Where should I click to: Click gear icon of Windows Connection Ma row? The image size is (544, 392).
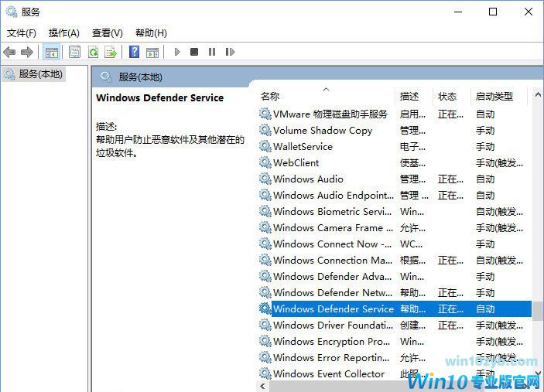[x=265, y=260]
